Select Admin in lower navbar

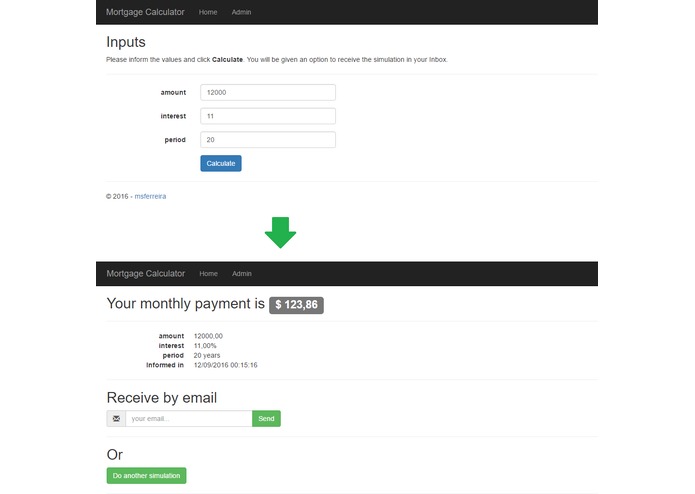242,273
